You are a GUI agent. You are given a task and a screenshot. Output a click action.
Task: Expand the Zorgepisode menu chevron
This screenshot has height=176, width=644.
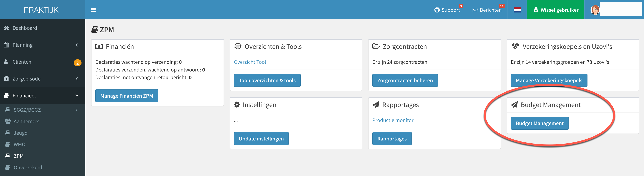point(77,79)
